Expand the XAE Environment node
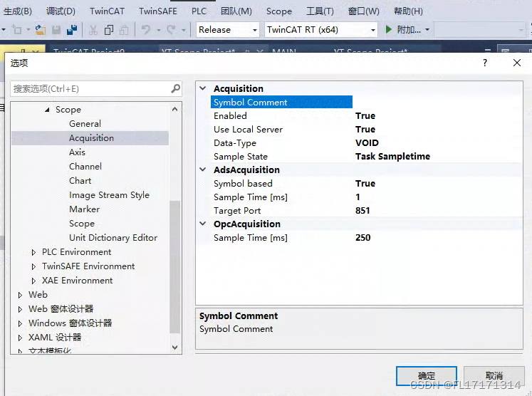 click(x=33, y=281)
